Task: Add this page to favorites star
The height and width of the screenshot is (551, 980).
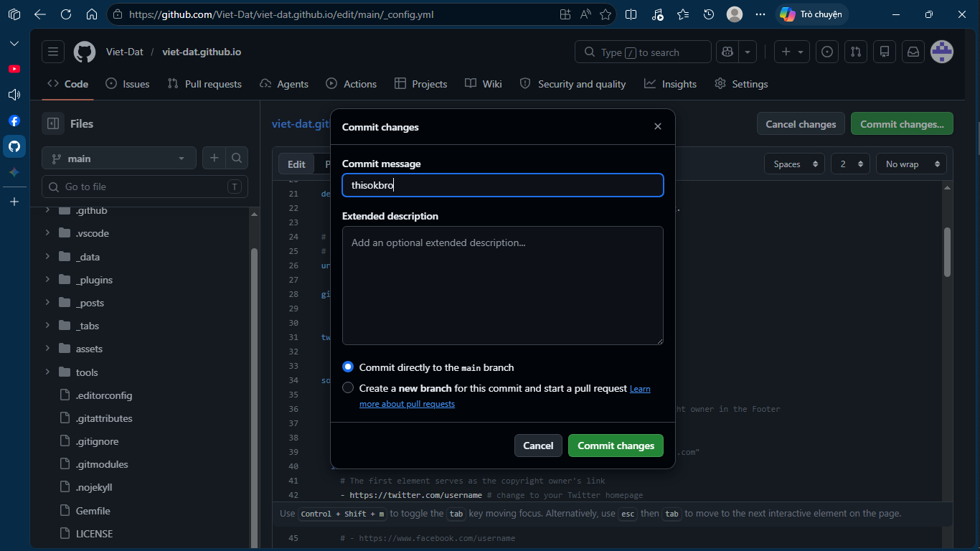Action: 606,14
